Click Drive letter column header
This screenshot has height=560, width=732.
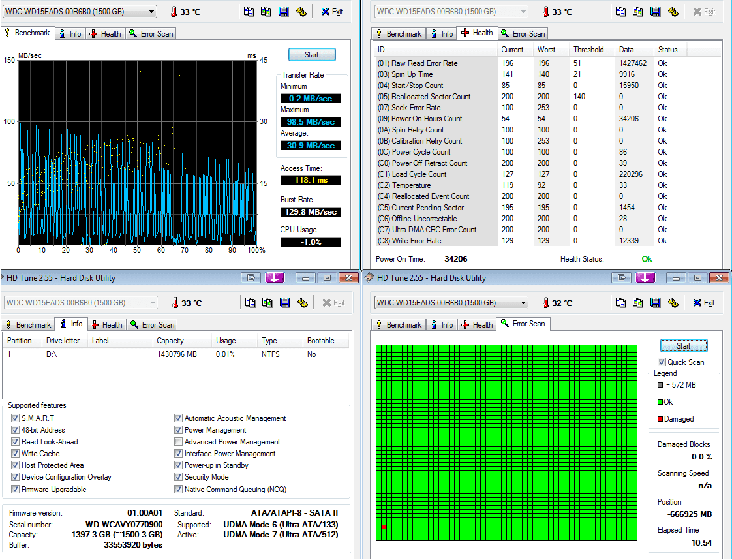63,341
